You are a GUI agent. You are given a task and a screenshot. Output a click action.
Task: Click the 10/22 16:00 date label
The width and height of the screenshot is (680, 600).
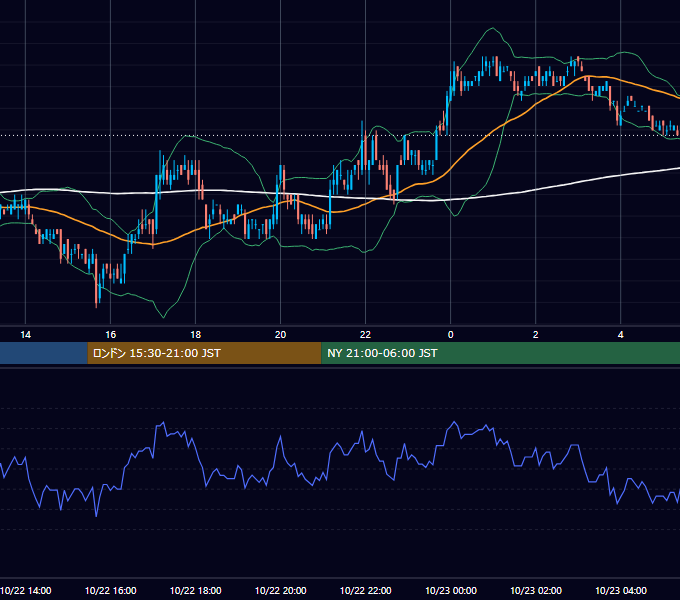tap(111, 590)
